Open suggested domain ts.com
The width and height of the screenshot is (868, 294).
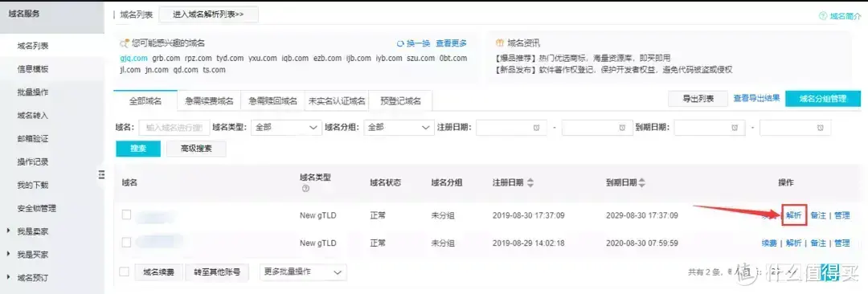214,70
